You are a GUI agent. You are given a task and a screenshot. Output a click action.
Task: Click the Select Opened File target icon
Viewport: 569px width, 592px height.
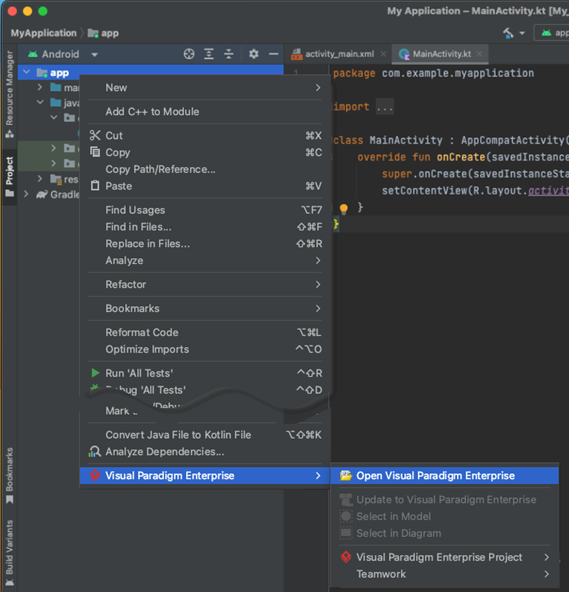(x=189, y=54)
